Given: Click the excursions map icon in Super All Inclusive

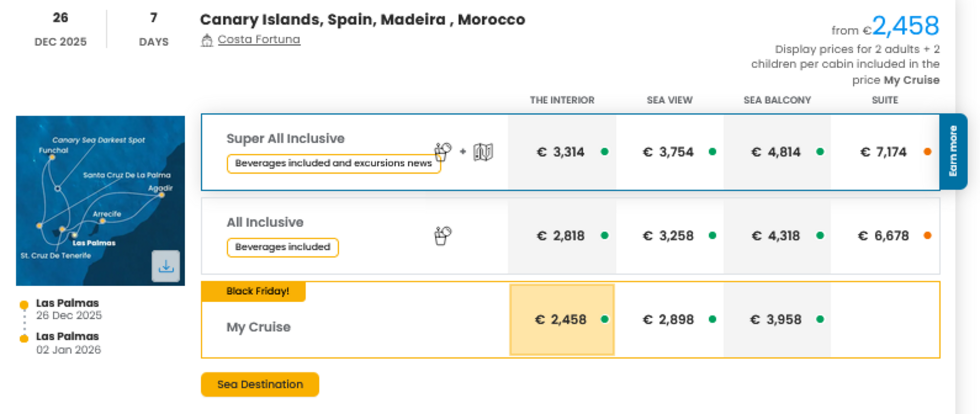Looking at the screenshot, I should pyautogui.click(x=483, y=152).
